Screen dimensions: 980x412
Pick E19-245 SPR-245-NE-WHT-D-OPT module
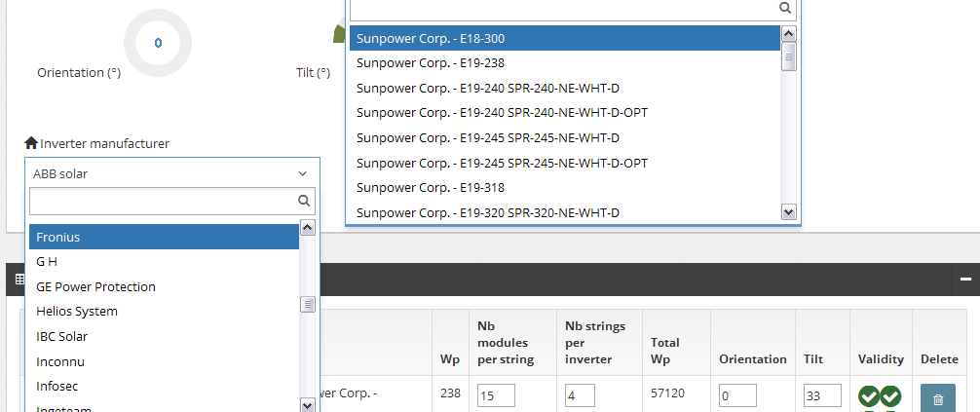click(x=564, y=163)
